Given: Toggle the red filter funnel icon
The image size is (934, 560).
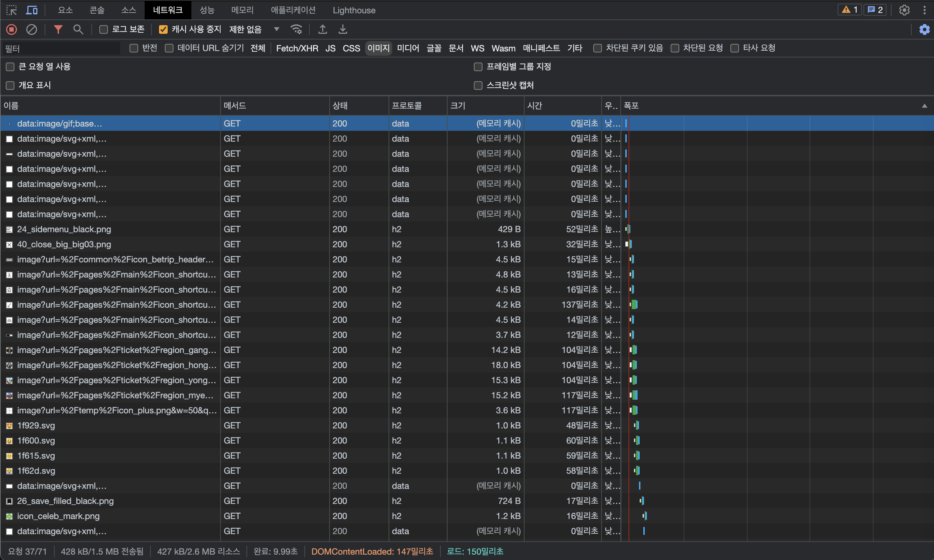Looking at the screenshot, I should pos(58,29).
